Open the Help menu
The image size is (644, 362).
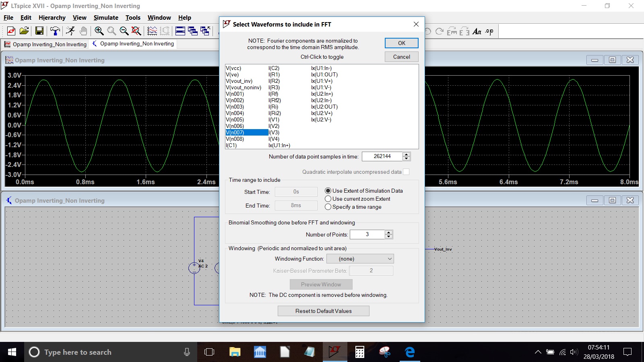[x=185, y=18]
